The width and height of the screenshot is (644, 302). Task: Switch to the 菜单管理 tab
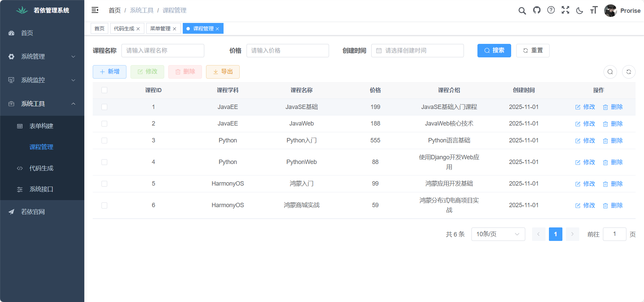tap(160, 29)
